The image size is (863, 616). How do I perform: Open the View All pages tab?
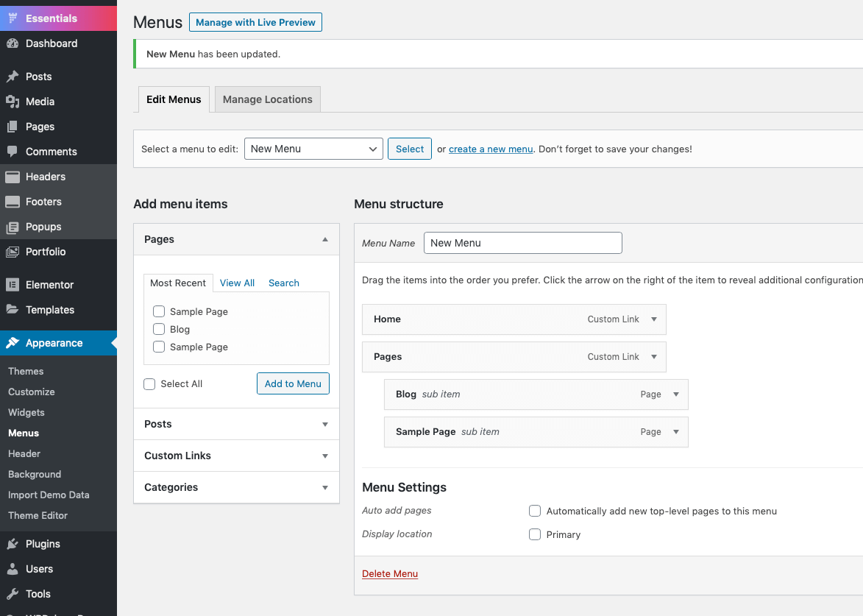(x=237, y=283)
